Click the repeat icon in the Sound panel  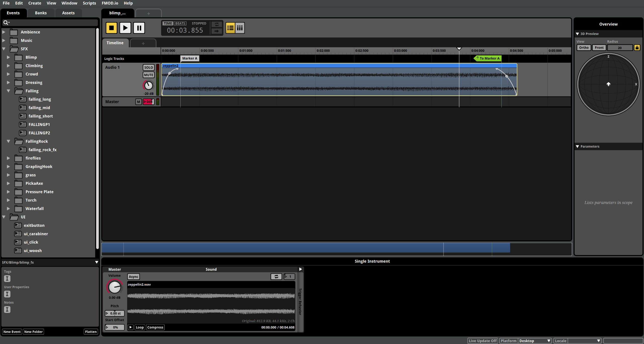pos(276,276)
